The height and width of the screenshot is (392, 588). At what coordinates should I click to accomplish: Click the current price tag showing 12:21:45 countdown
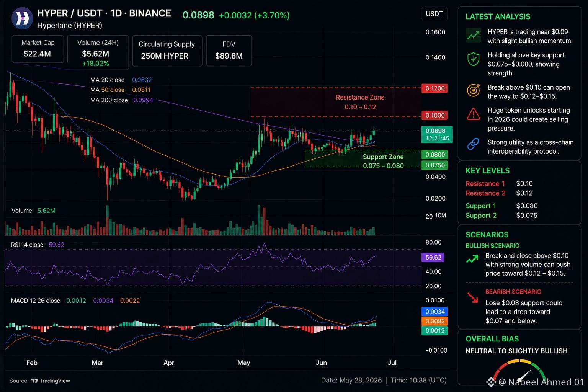pyautogui.click(x=437, y=134)
